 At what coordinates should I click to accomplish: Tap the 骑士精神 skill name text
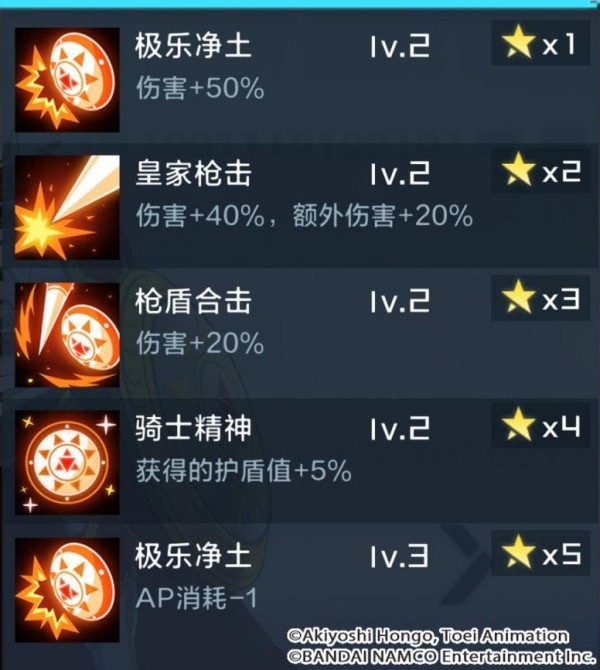(x=193, y=428)
